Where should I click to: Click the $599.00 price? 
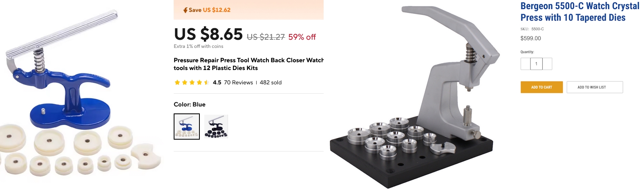point(530,38)
